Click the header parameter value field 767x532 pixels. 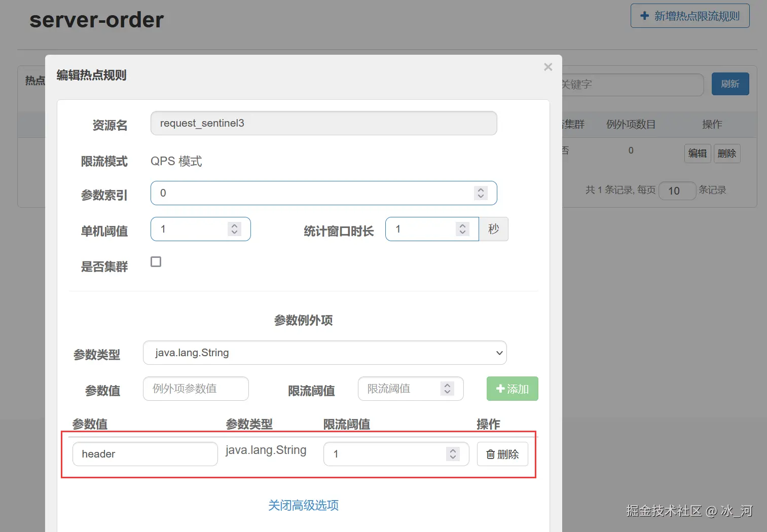tap(145, 454)
